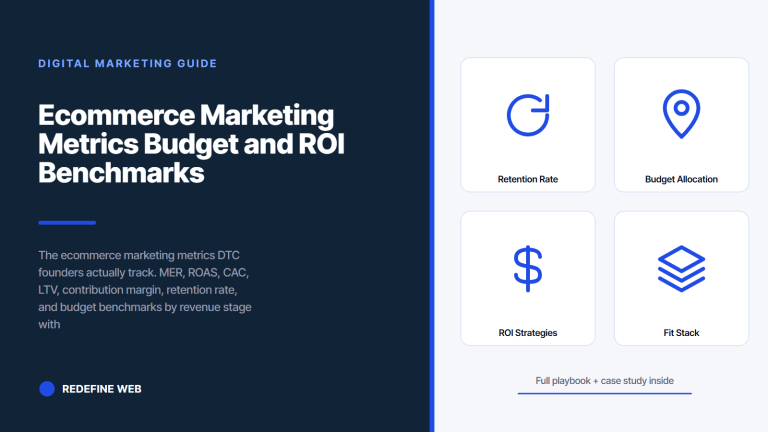Select the 'ROI Strategies' card label
The image size is (768, 432).
click(528, 333)
